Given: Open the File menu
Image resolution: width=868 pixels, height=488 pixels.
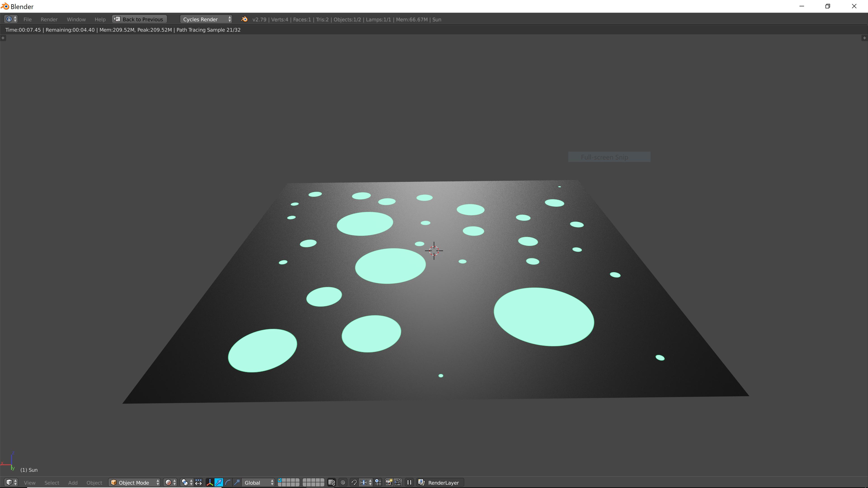Looking at the screenshot, I should pyautogui.click(x=28, y=19).
